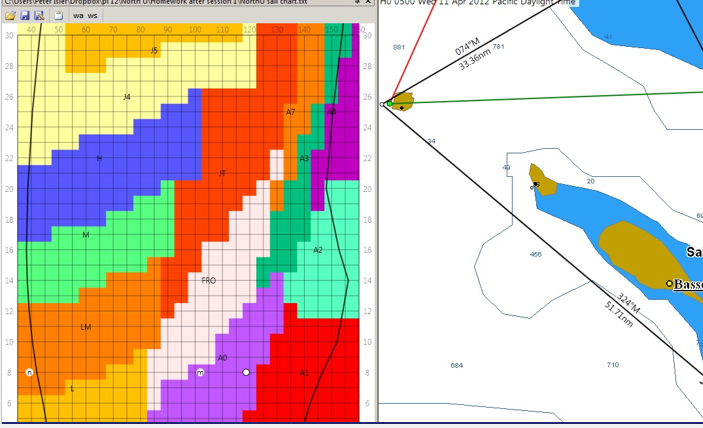Viewport: 703px width, 428px height.
Task: Save the sail chart with the floppy icon
Action: (25, 16)
